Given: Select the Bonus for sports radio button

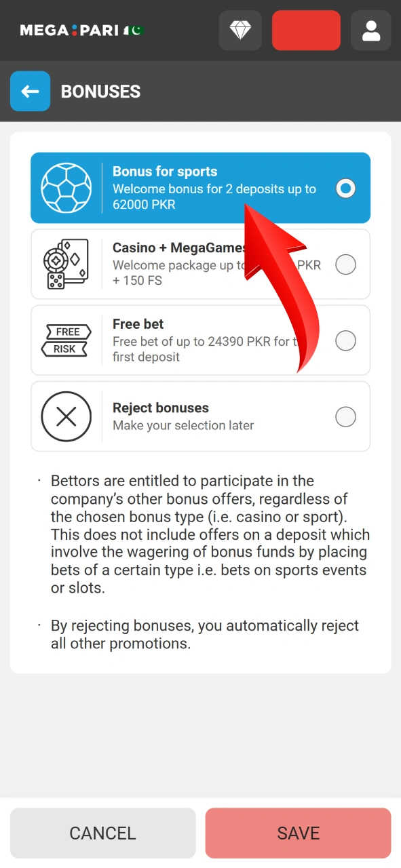Looking at the screenshot, I should (x=345, y=189).
